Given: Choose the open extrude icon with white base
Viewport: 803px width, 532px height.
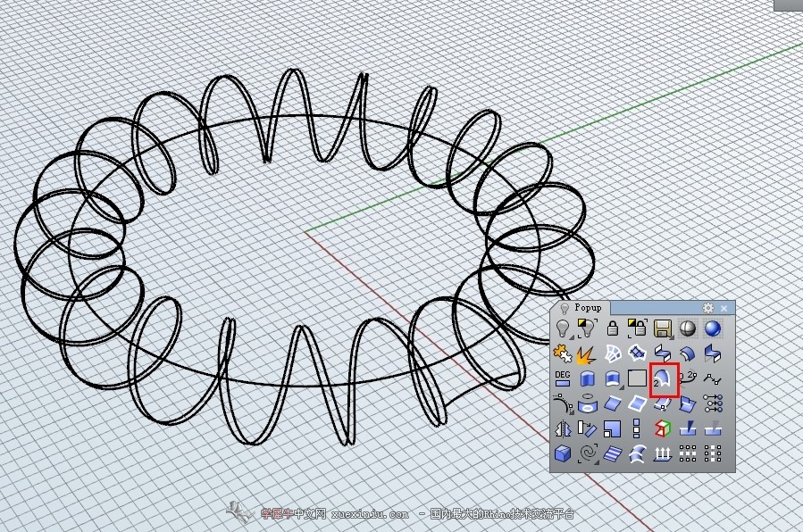Looking at the screenshot, I should [x=613, y=378].
